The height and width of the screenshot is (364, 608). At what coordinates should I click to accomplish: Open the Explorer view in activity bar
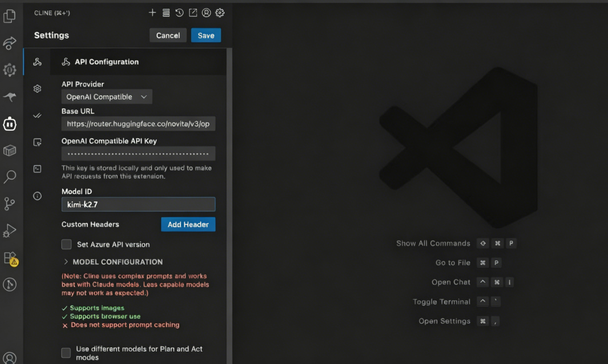(x=10, y=16)
